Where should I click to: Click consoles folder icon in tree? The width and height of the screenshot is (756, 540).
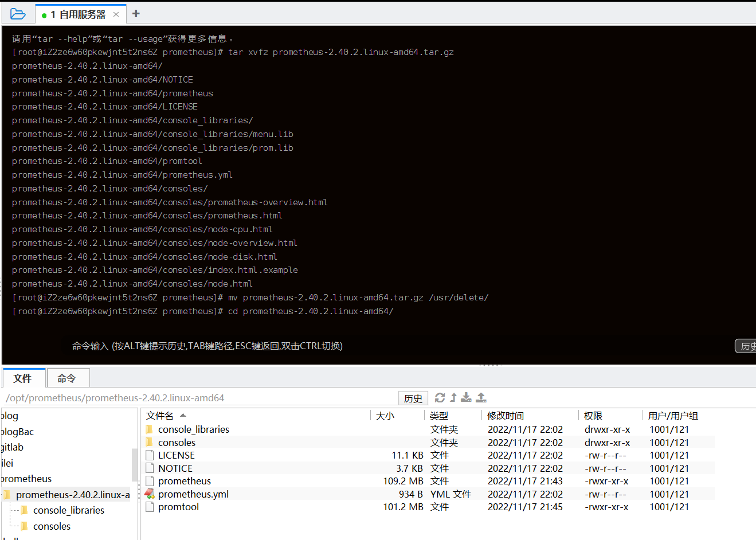(x=24, y=526)
